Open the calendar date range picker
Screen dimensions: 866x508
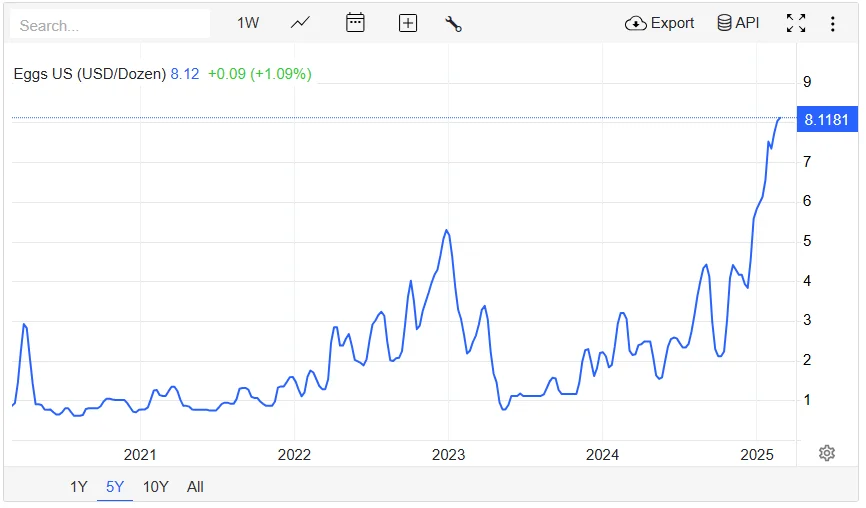pyautogui.click(x=355, y=23)
